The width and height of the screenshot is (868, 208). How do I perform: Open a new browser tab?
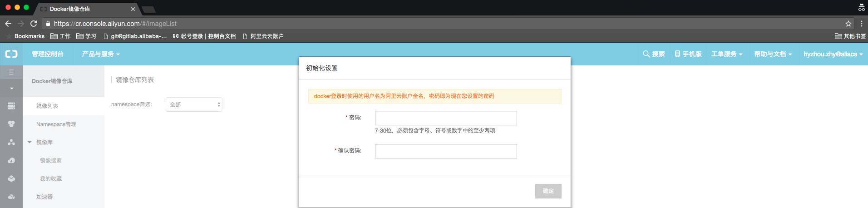point(148,9)
